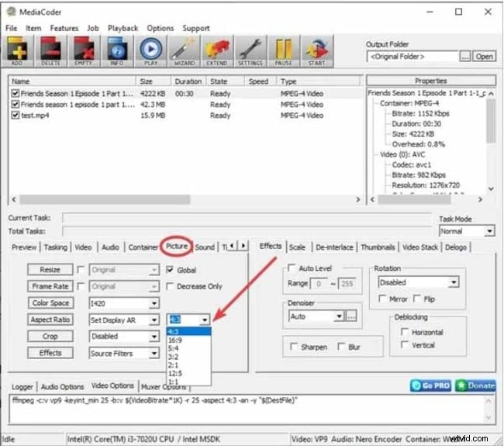This screenshot has height=446, width=504.
Task: Switch to the Scale tab
Action: (x=297, y=247)
